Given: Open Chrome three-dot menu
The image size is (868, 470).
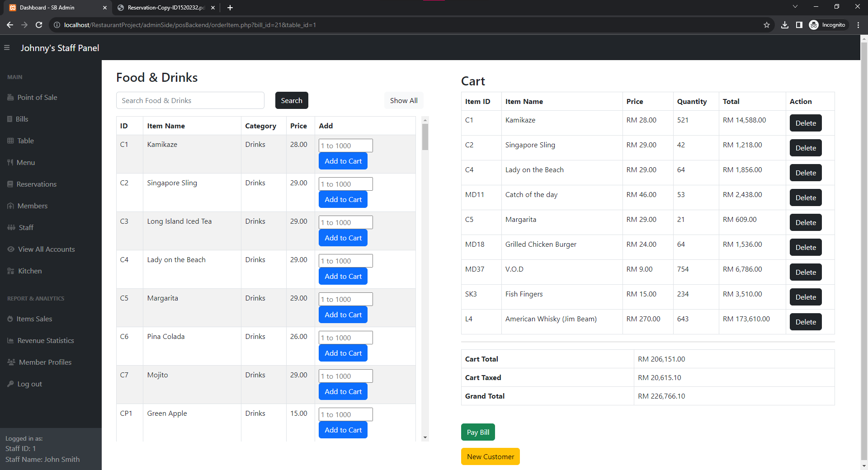Looking at the screenshot, I should [858, 25].
